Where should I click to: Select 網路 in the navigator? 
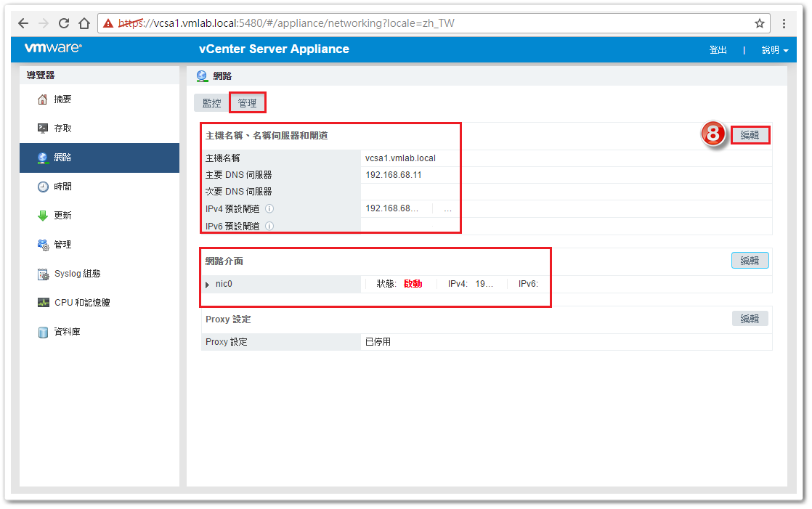[100, 158]
